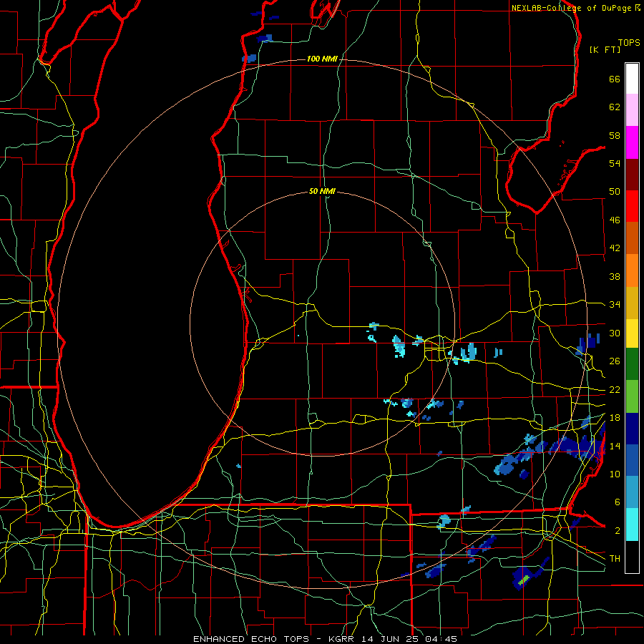Image resolution: width=644 pixels, height=644 pixels.
Task: Select the magenta legend color band
Action: tap(632, 142)
